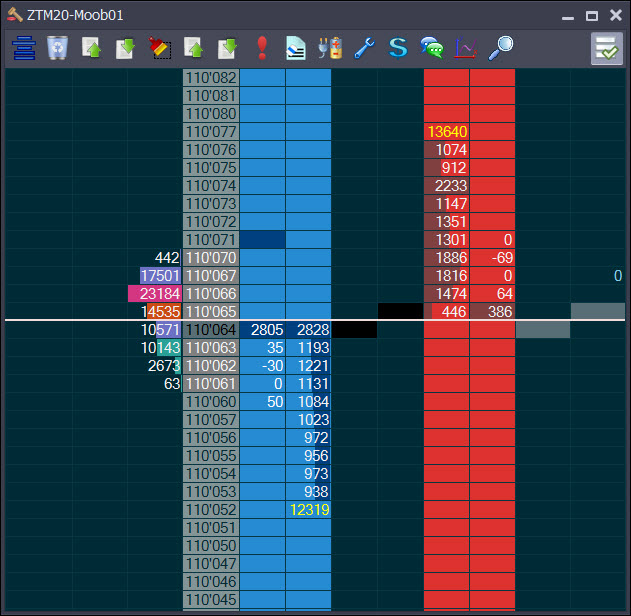Click the paintbrush with selection box icon
This screenshot has width=631, height=616.
159,47
